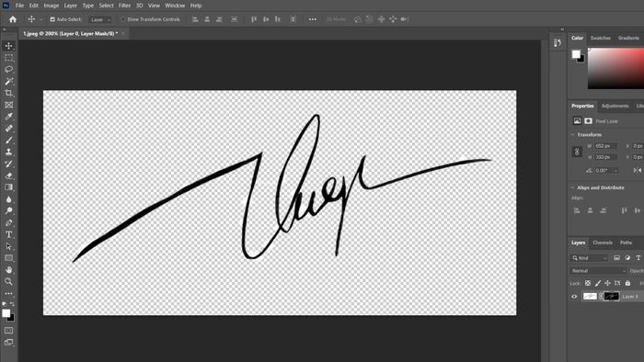The width and height of the screenshot is (644, 362).
Task: Select the Magic Wand tool
Action: pos(8,81)
